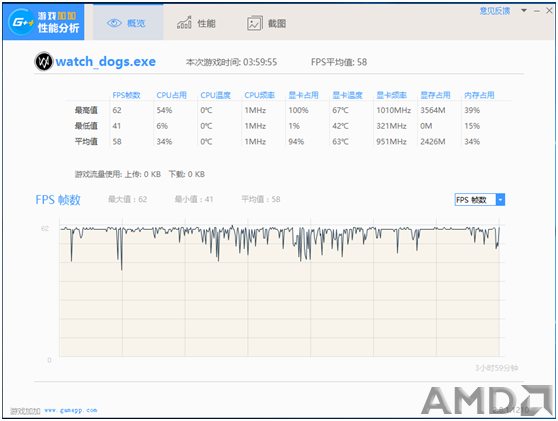Image resolution: width=558 pixels, height=421 pixels.
Task: Click the video memory 2426M cell
Action: click(x=433, y=142)
